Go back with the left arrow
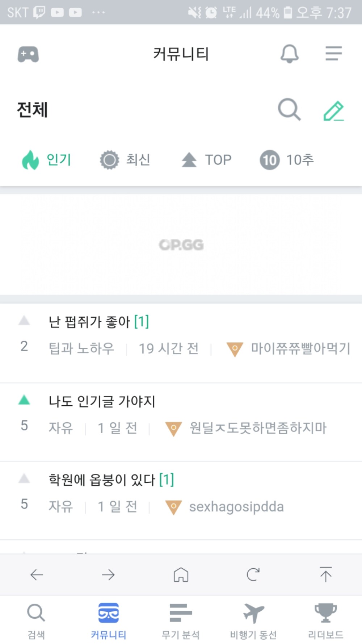This screenshot has height=644, width=362. click(x=37, y=574)
